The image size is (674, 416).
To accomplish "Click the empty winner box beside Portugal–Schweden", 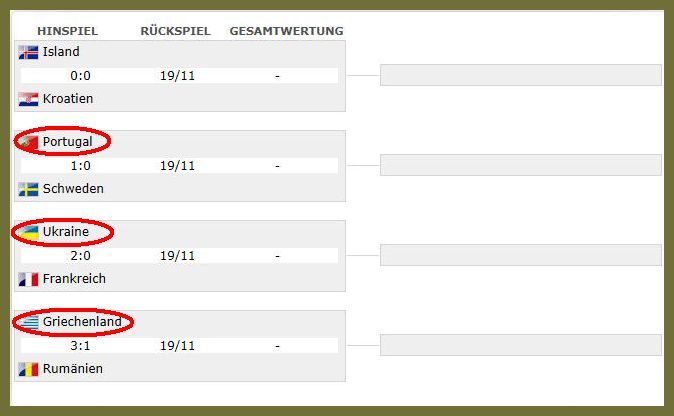I will (x=521, y=165).
